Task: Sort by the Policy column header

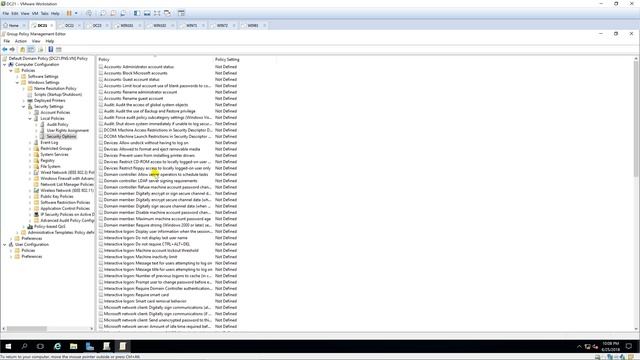Action: [x=155, y=60]
